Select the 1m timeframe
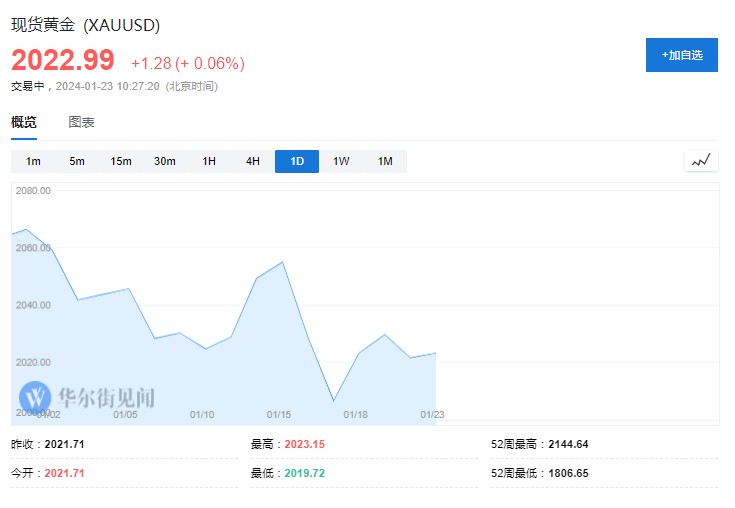This screenshot has width=735, height=508. click(x=33, y=161)
